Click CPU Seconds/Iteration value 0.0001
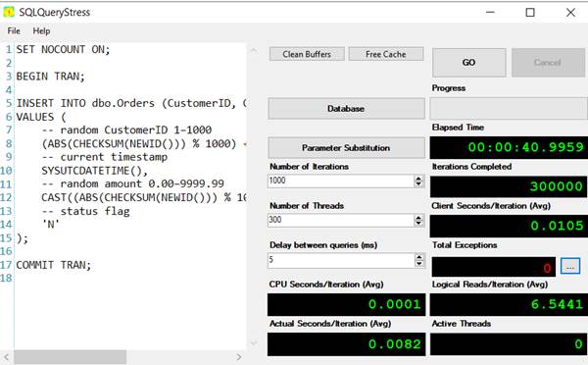588x365 pixels. [395, 304]
